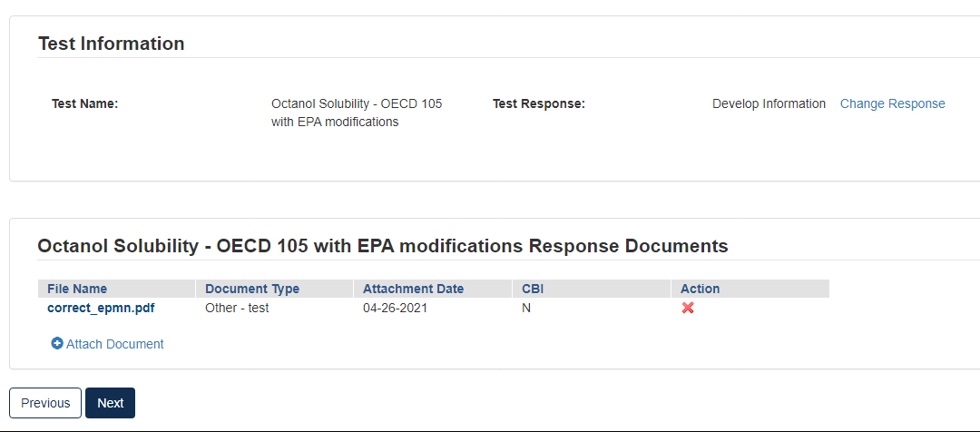Select the CBI column header
980x432 pixels.
[x=533, y=289]
